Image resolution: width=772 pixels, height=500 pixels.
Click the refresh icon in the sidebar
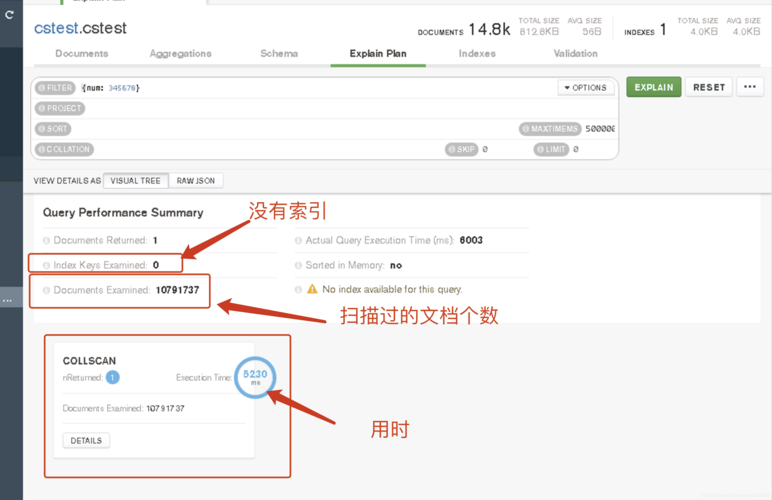point(9,15)
